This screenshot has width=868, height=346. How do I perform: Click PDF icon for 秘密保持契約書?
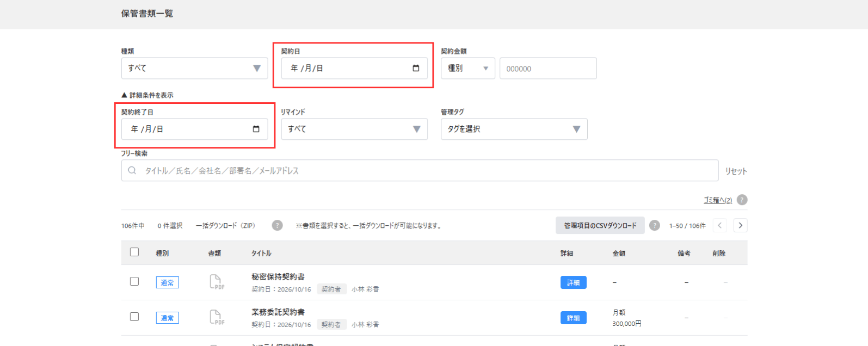point(217,282)
